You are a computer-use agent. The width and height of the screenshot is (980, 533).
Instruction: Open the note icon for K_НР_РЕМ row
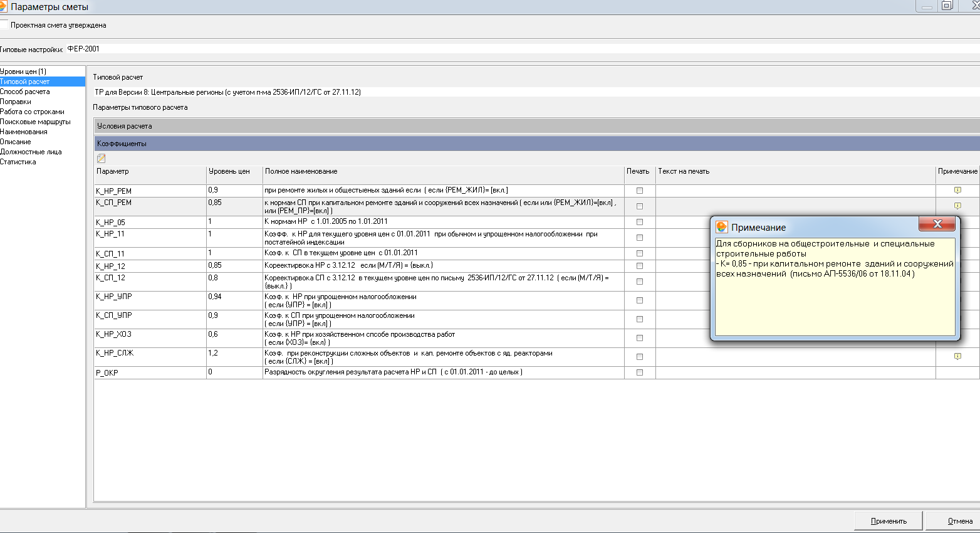957,190
